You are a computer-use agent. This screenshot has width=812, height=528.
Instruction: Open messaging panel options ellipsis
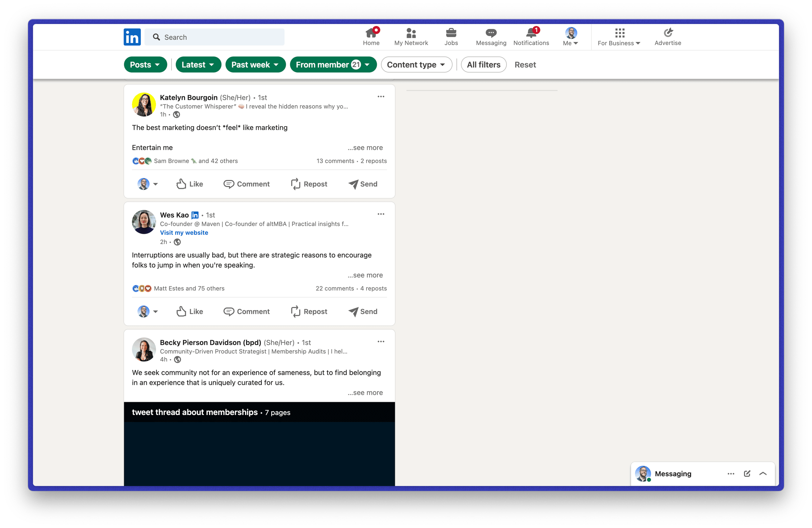point(730,474)
